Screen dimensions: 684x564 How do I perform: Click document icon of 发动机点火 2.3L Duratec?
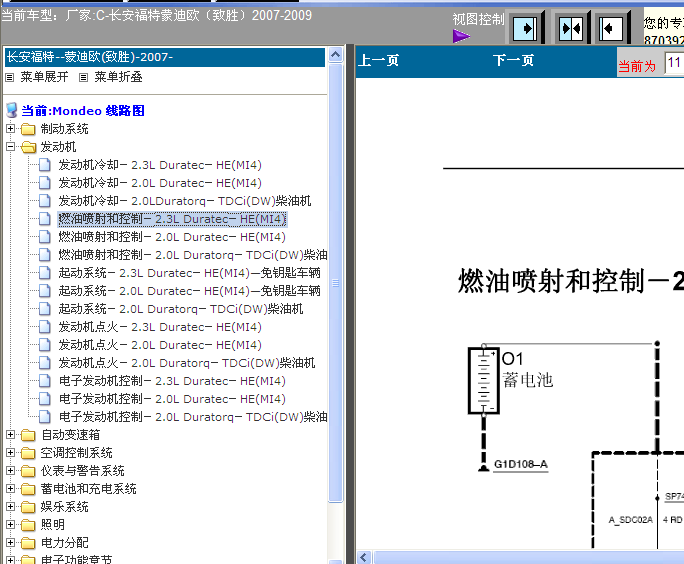coord(44,327)
